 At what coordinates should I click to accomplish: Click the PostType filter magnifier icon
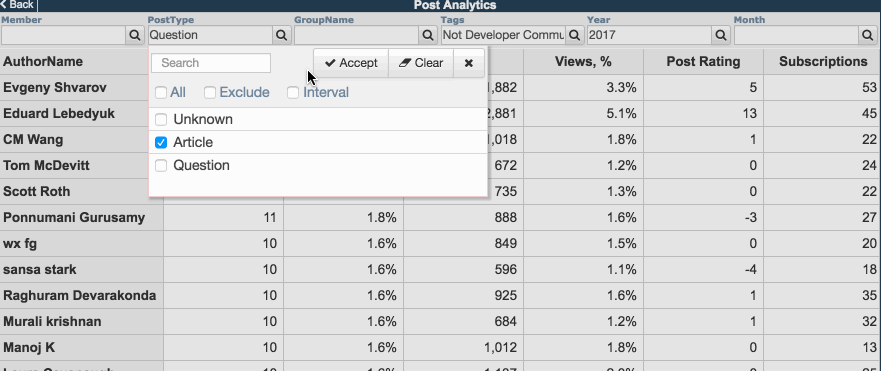click(281, 35)
